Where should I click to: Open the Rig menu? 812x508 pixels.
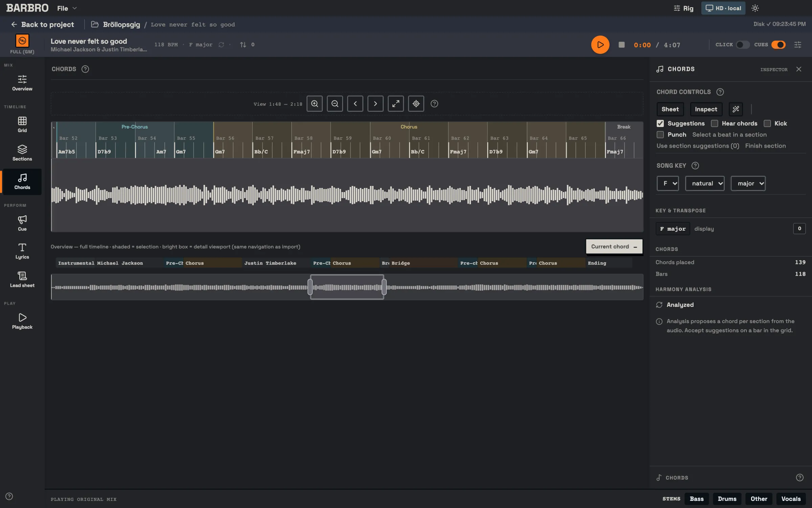click(x=683, y=8)
